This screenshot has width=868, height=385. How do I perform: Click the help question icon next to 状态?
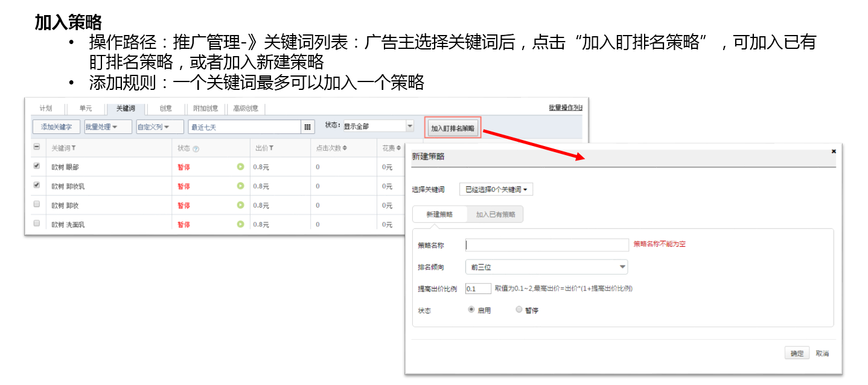[x=196, y=148]
